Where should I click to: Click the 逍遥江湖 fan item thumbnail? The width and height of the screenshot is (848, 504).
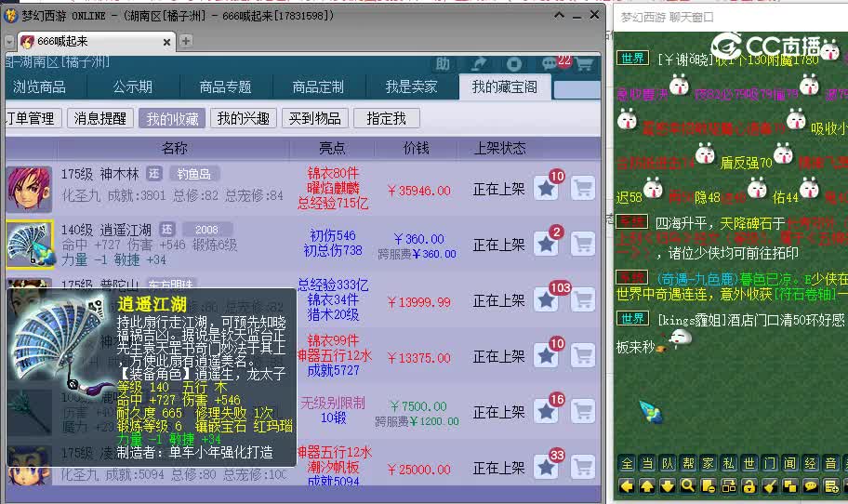coord(30,245)
